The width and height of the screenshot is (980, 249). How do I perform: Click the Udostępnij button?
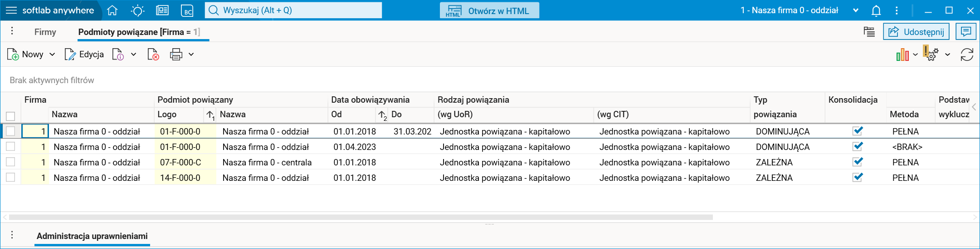[x=916, y=32]
